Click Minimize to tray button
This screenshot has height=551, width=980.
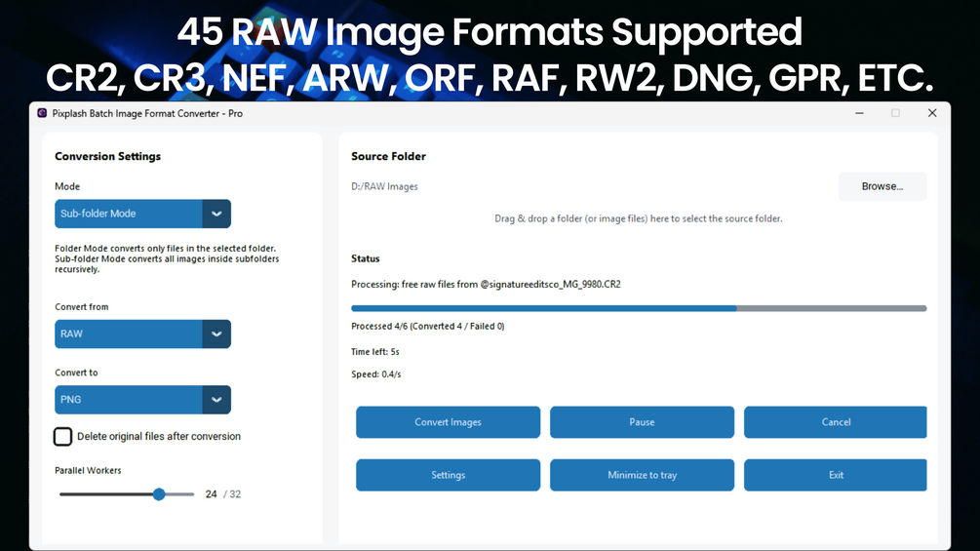(642, 475)
